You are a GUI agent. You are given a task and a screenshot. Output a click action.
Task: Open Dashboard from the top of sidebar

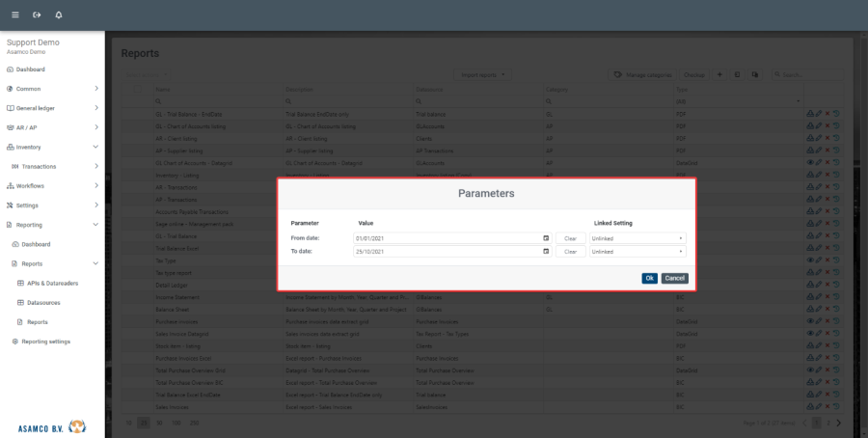[29, 69]
